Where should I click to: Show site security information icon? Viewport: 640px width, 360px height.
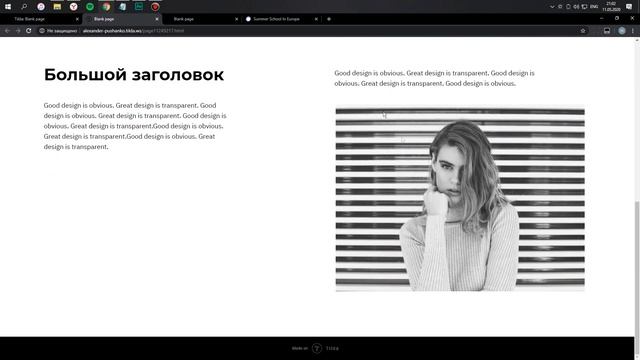click(42, 31)
